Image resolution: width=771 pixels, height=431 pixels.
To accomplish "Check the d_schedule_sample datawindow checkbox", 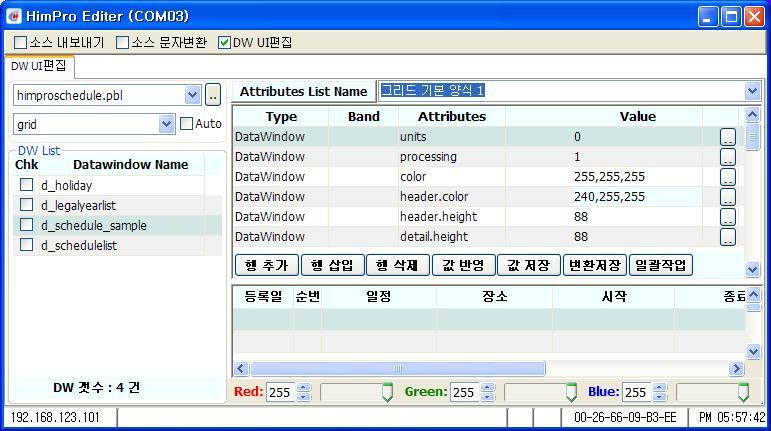I will coord(26,225).
